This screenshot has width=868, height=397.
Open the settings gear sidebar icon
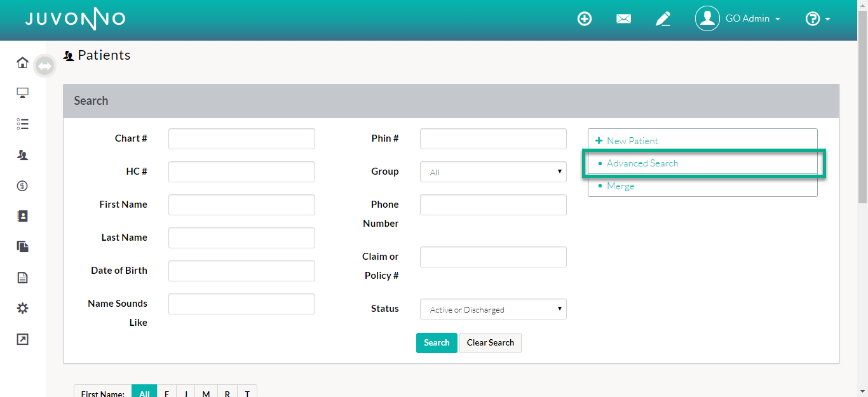[x=22, y=308]
